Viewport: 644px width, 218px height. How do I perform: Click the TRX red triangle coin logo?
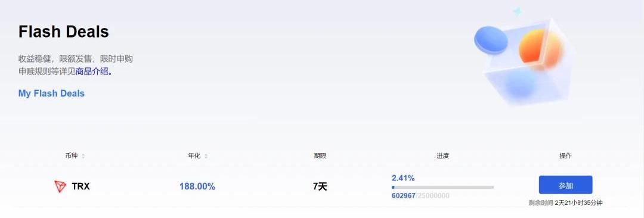tap(60, 187)
